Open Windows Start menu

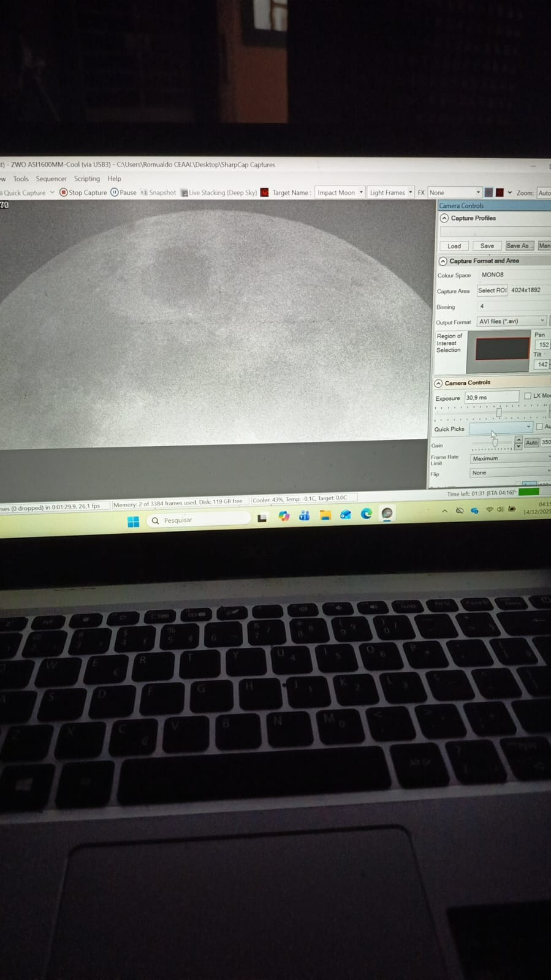pos(133,522)
